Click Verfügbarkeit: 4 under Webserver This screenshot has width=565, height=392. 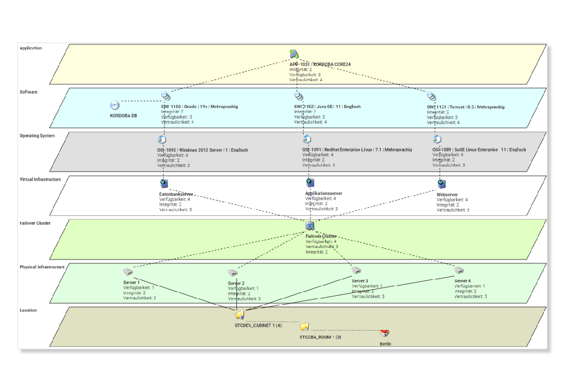pos(452,200)
